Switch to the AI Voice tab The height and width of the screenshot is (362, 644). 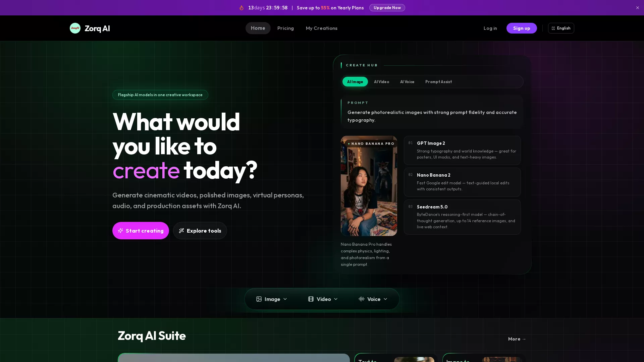407,82
